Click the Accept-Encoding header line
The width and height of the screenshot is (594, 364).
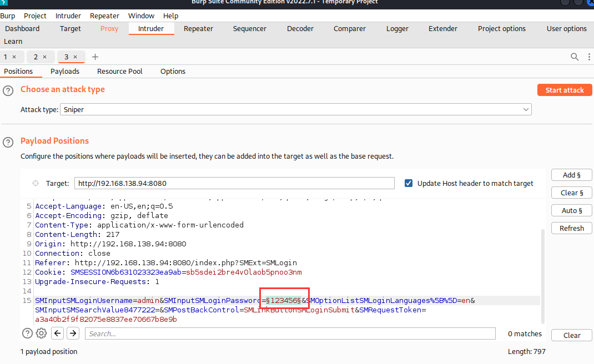pyautogui.click(x=102, y=215)
